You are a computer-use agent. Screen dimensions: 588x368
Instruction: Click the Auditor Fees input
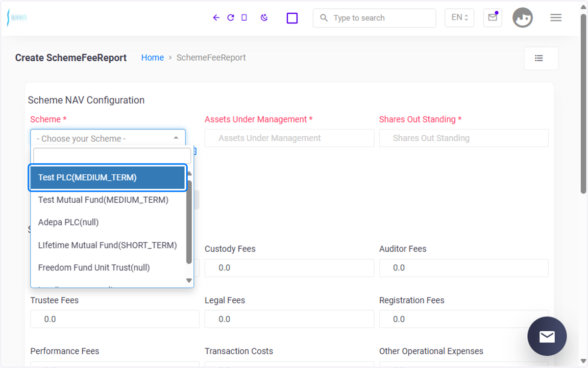[x=464, y=268]
